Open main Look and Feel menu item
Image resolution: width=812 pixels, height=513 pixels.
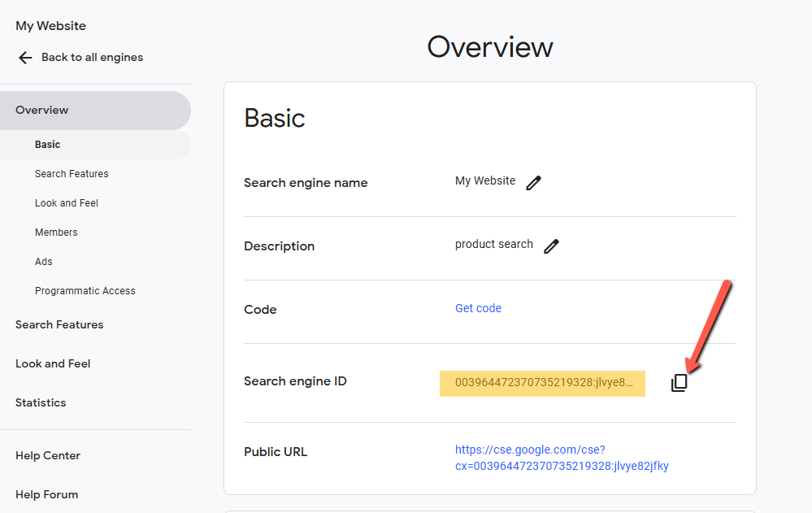tap(53, 363)
